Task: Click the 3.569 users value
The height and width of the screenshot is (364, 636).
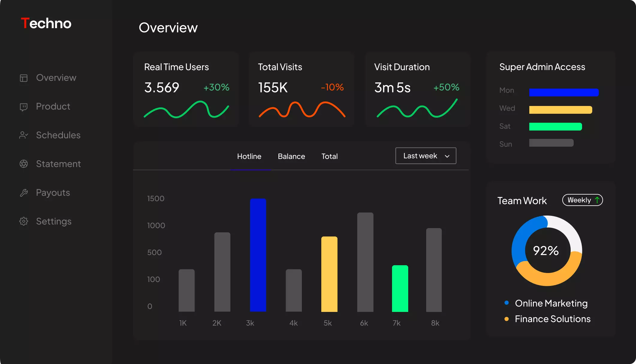Action: (162, 87)
